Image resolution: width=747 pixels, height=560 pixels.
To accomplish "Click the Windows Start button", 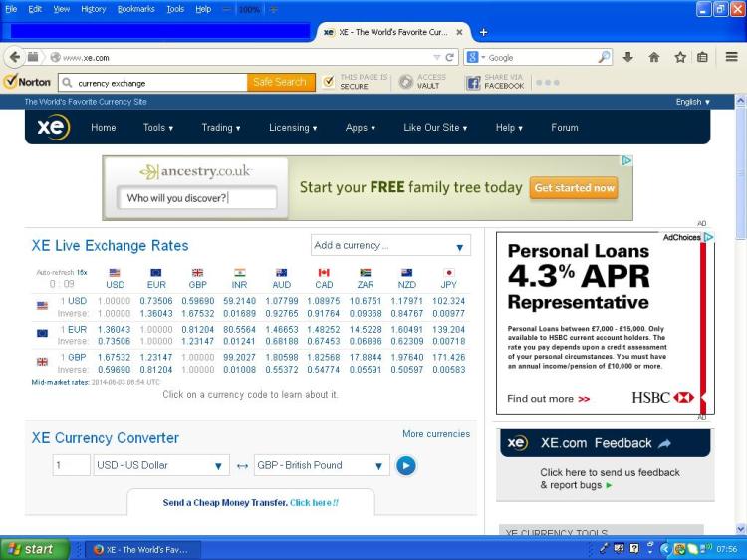I will pyautogui.click(x=36, y=549).
